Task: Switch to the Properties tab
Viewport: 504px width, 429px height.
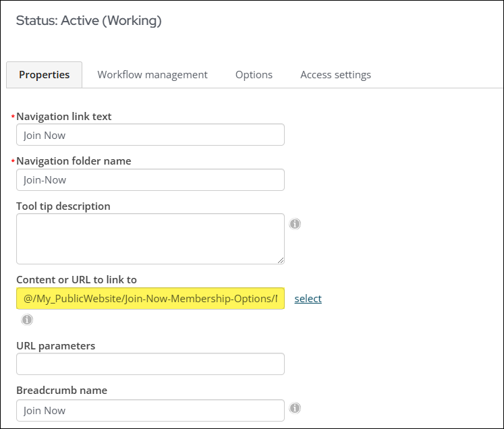Action: (44, 75)
